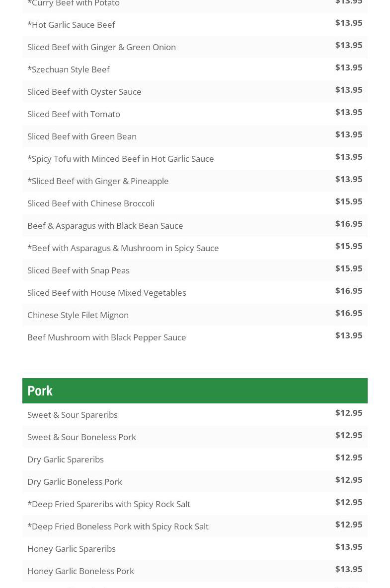390x588 pixels.
Task: Click the Honey Garlic Boneless Pork price
Action: point(349,569)
